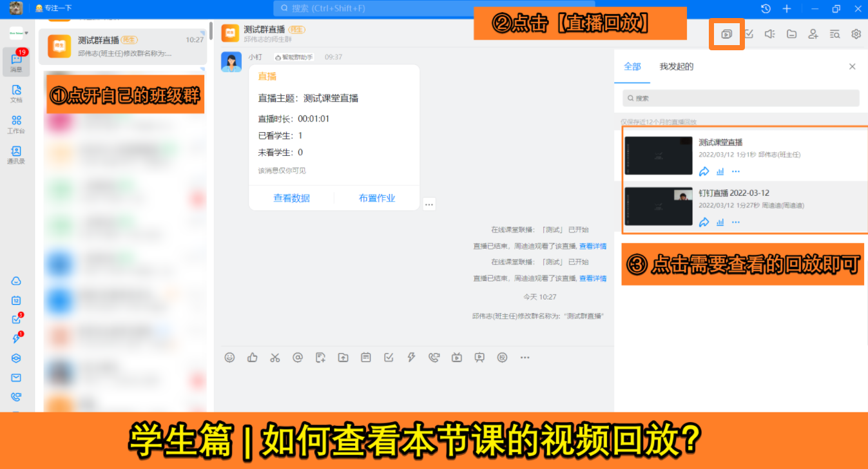The height and width of the screenshot is (469, 868).
Task: Start a group live broadcast TV icon
Action: click(457, 358)
